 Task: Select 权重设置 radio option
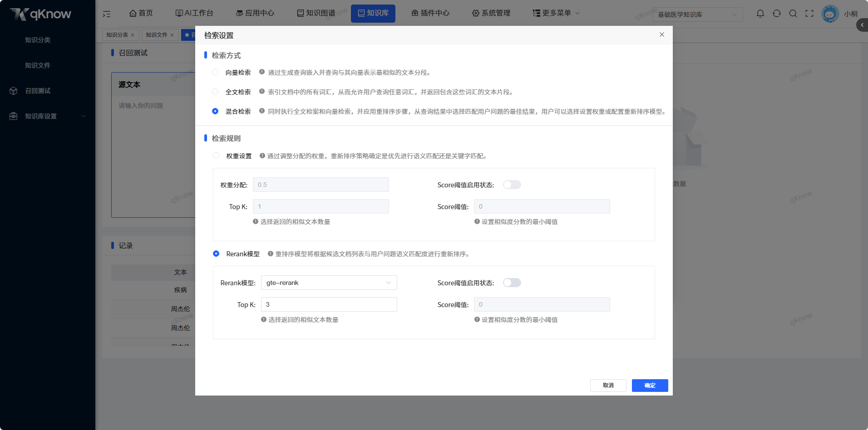coord(216,156)
